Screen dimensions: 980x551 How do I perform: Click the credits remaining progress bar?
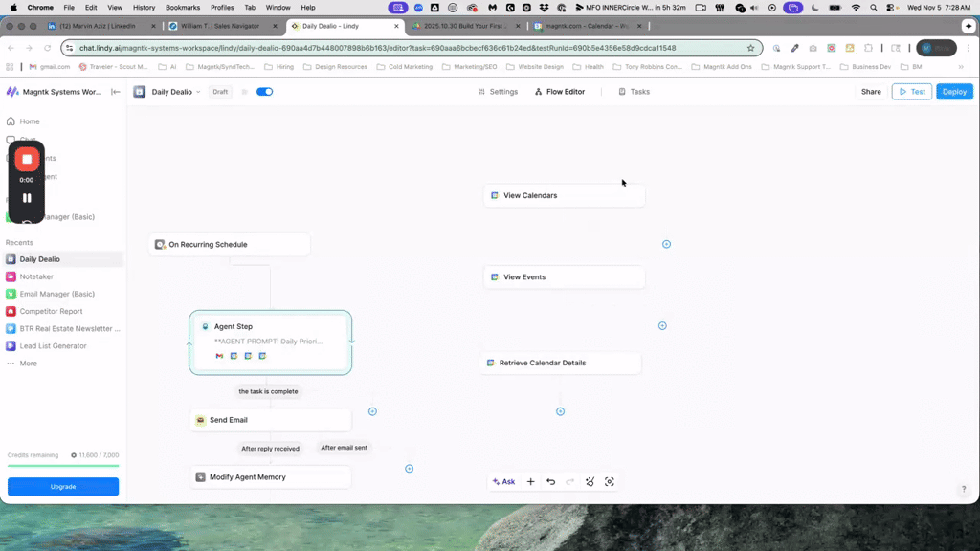pyautogui.click(x=63, y=466)
